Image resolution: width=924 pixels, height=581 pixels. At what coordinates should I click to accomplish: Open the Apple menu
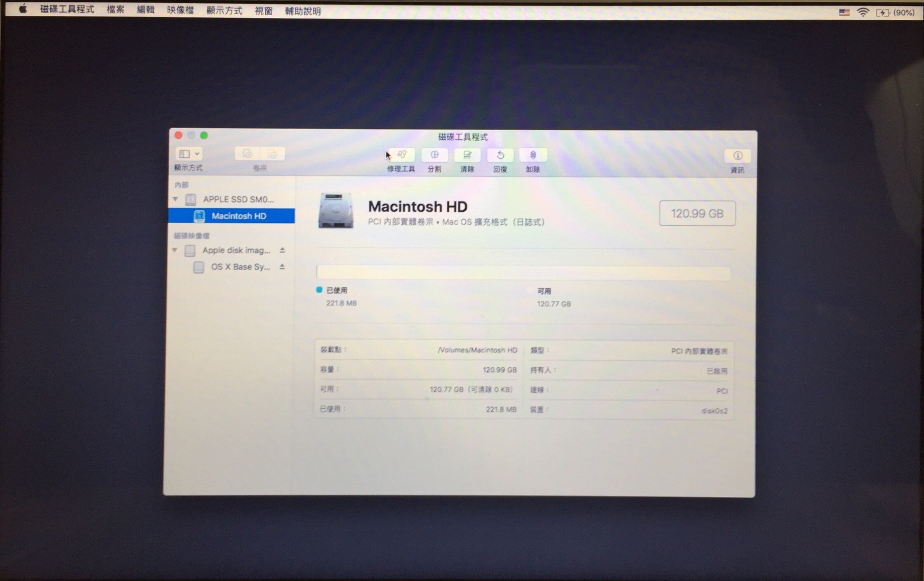[23, 9]
